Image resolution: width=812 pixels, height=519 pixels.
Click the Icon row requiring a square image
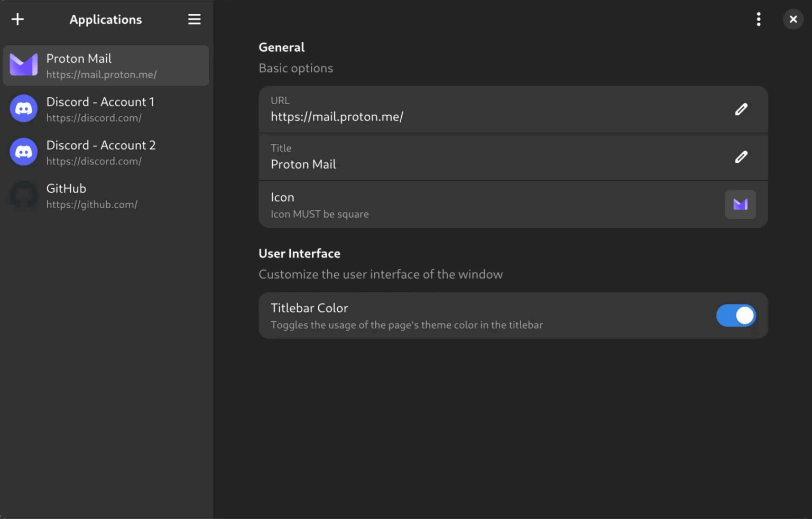pos(476,204)
